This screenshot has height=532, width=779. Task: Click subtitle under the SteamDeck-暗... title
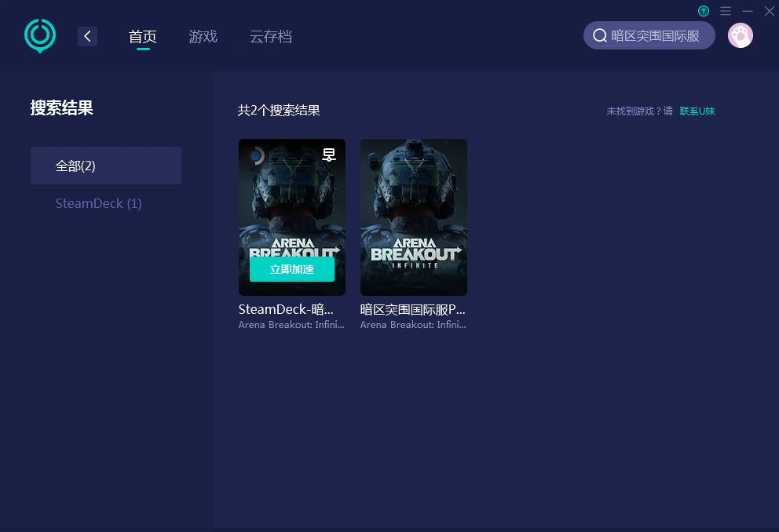(291, 325)
